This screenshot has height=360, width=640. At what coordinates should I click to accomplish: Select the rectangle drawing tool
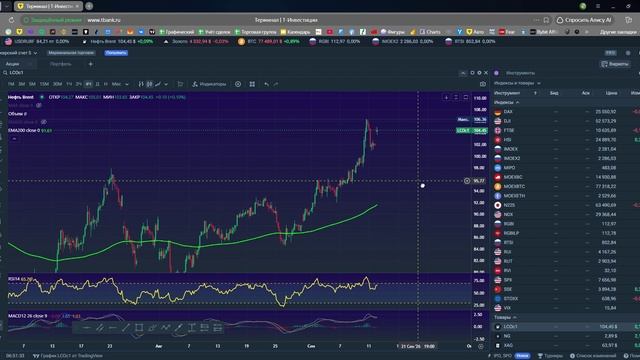point(139,327)
